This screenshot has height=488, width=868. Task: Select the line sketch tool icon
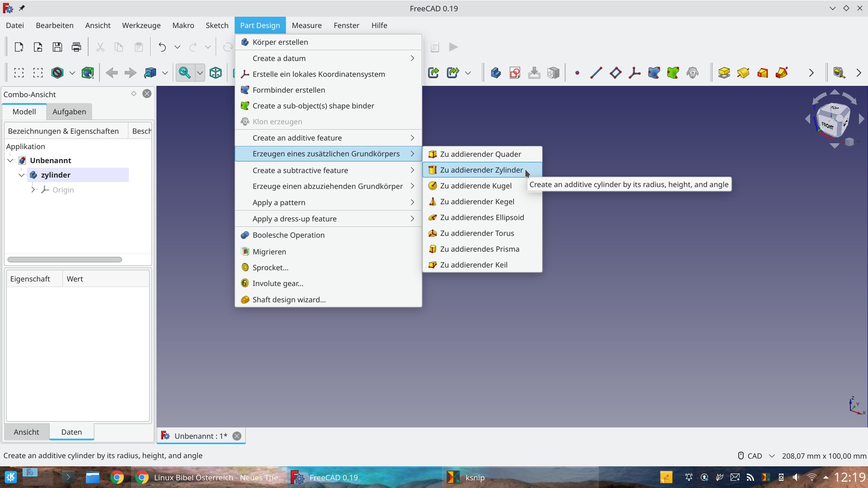[596, 73]
